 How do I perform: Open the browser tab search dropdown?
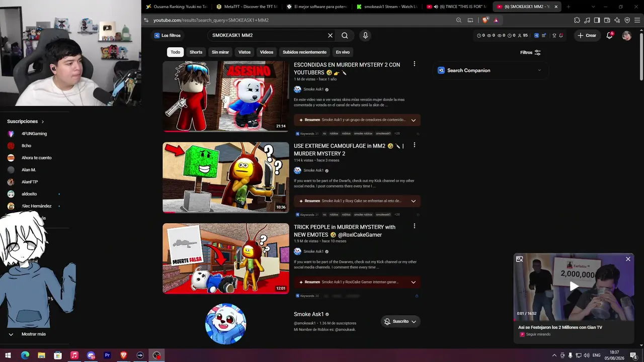[593, 7]
